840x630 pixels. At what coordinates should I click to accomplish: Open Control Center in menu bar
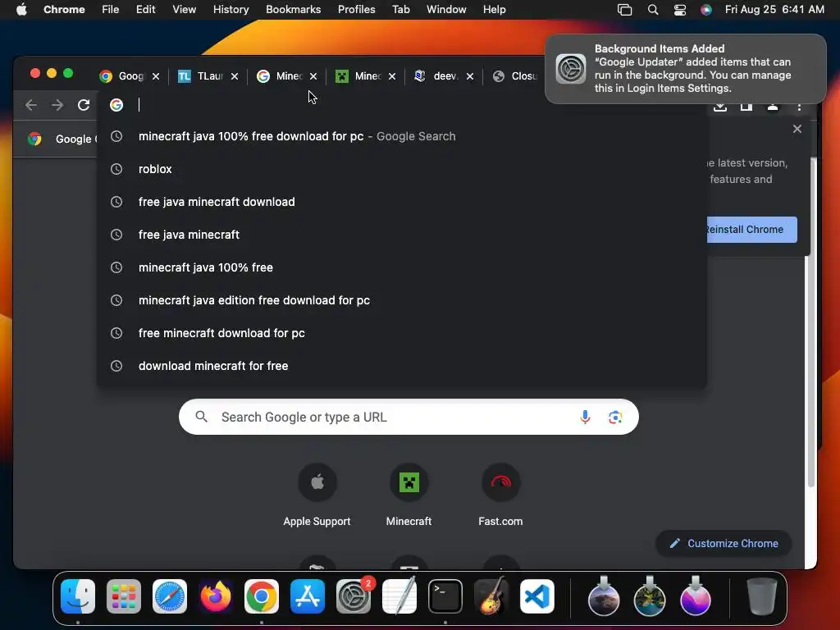tap(680, 10)
